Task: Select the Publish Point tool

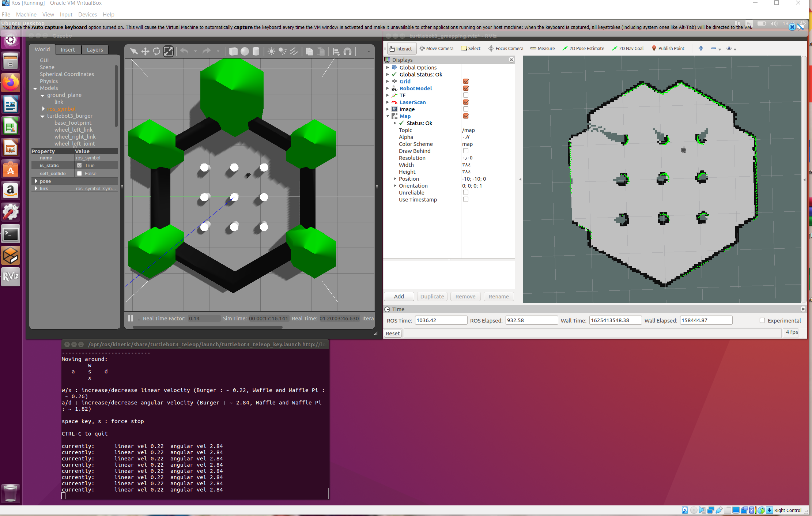Action: [668, 48]
